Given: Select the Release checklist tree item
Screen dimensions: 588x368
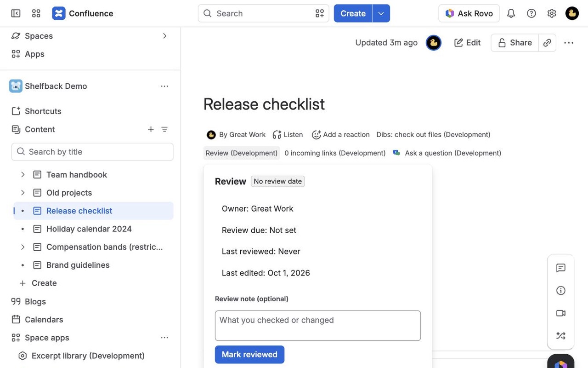Looking at the screenshot, I should point(94,211).
